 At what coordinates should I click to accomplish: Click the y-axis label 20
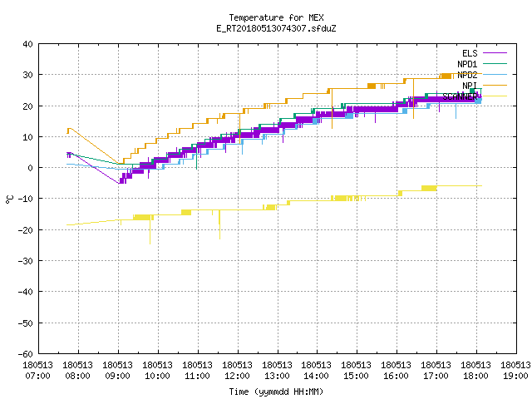pos(27,106)
